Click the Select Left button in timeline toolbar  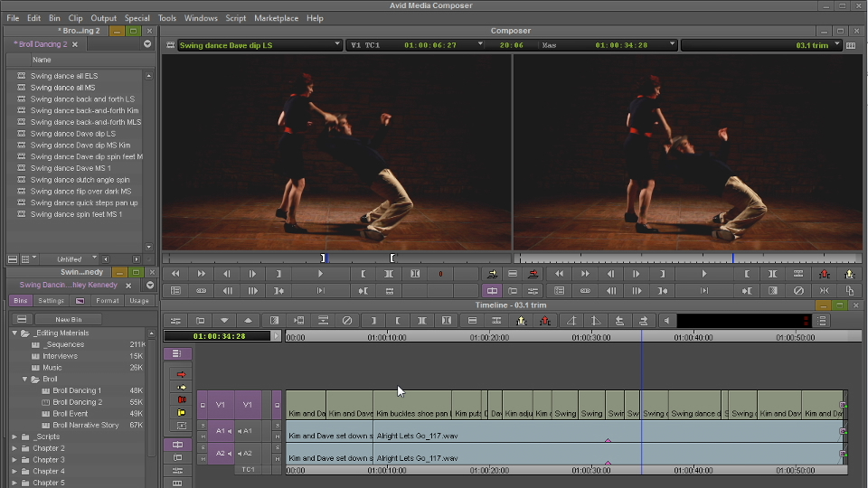[x=619, y=321]
